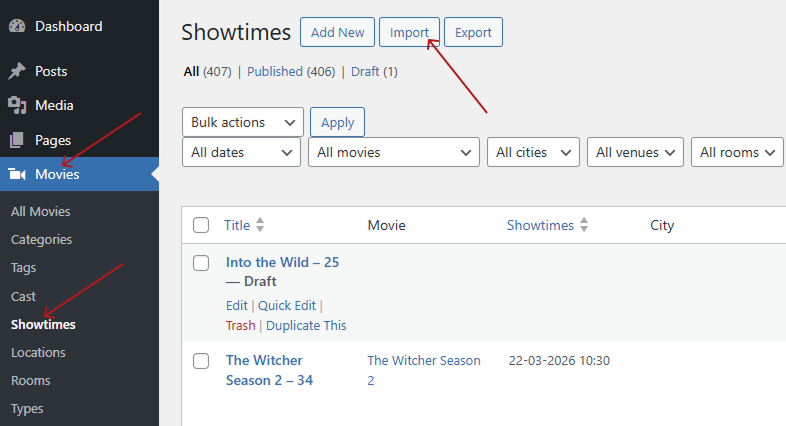Toggle the select-all checkbox in table header
The width and height of the screenshot is (786, 426).
(x=201, y=226)
